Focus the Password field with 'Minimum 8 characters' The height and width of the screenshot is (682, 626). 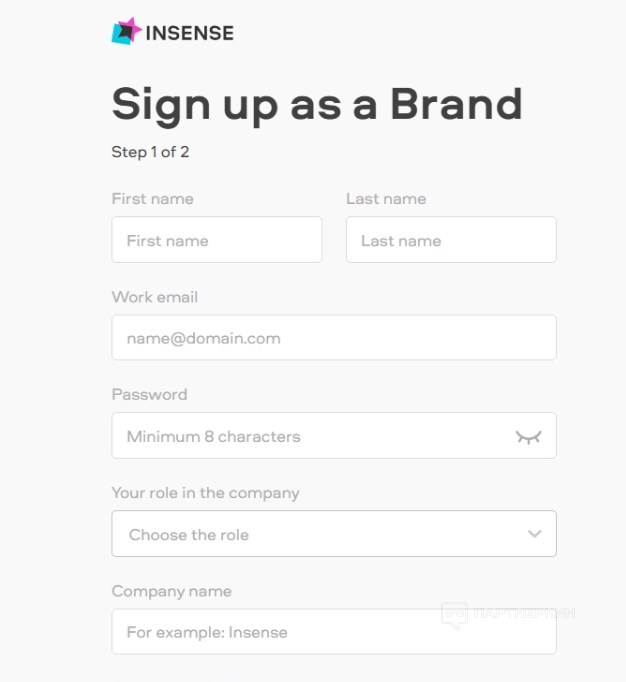[x=310, y=436]
